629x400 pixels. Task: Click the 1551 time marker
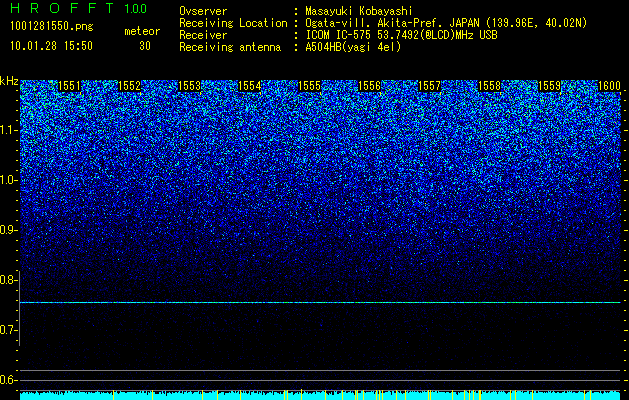(69, 86)
